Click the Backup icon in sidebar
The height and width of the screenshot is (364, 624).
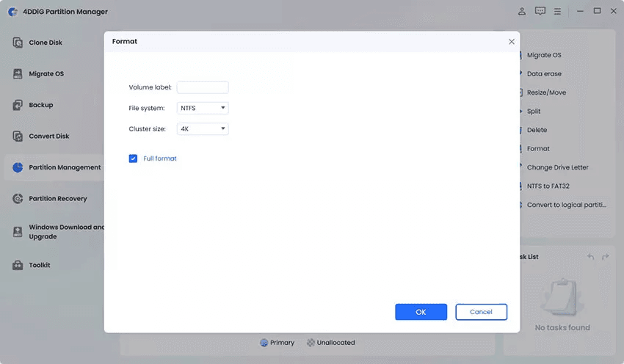(18, 105)
